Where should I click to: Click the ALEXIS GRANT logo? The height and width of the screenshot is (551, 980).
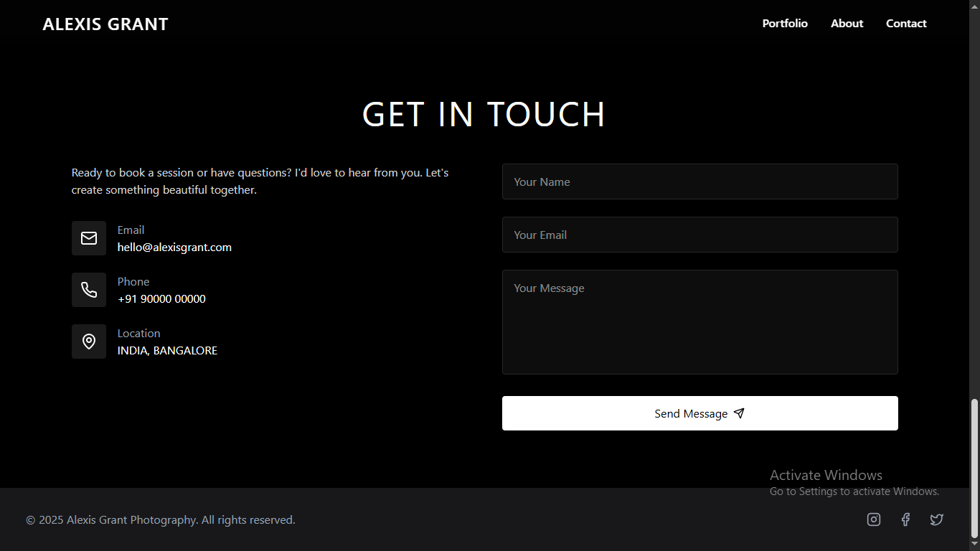[105, 23]
